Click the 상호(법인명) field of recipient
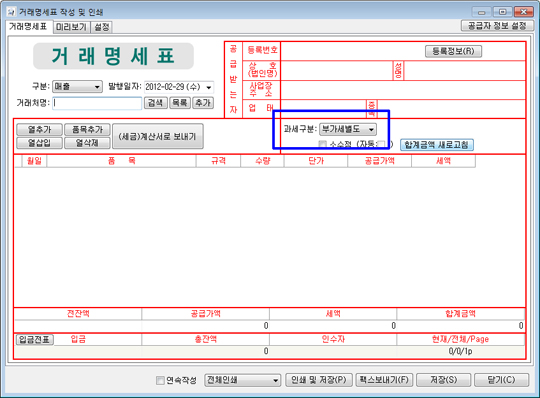540x398 pixels. (x=336, y=71)
